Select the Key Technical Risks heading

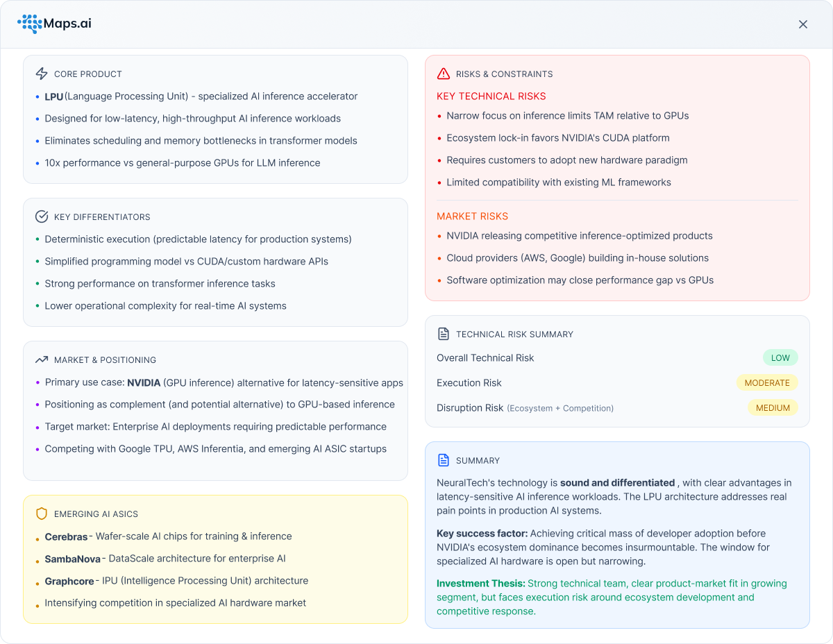tap(491, 96)
